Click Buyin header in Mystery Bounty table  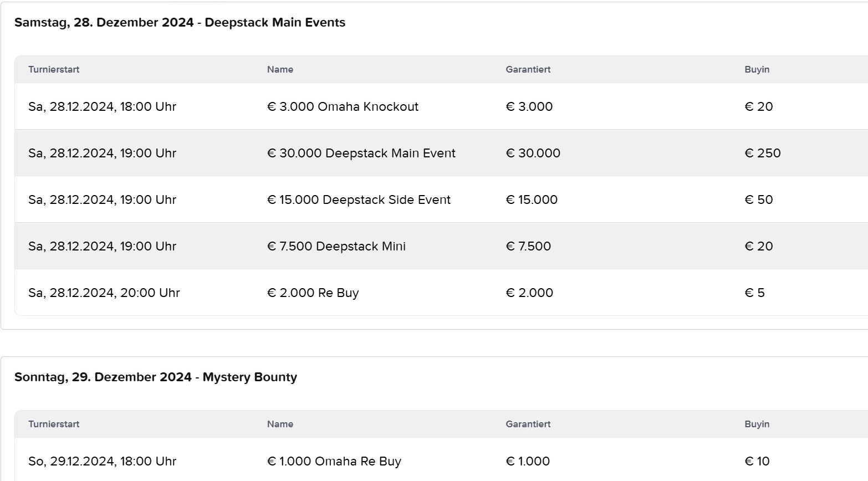coord(757,424)
